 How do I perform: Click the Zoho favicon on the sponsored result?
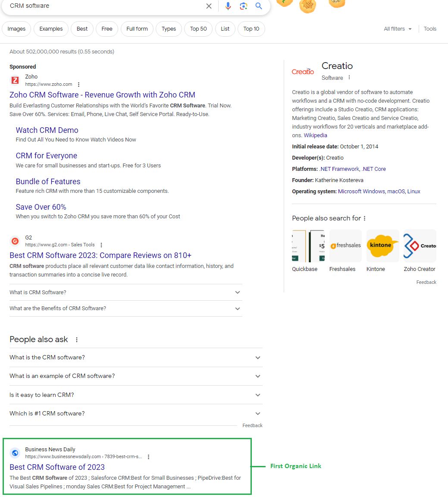click(x=15, y=81)
